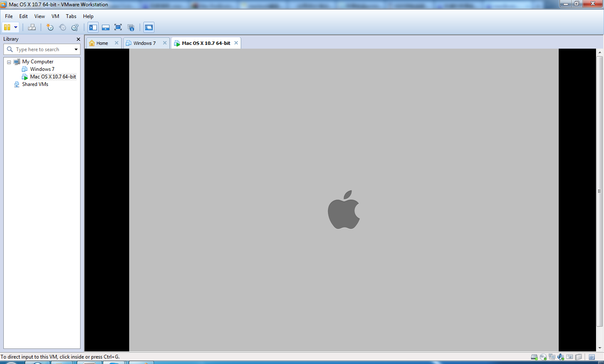Select the Mac OS X 10.7 64-bit tab

coord(206,43)
